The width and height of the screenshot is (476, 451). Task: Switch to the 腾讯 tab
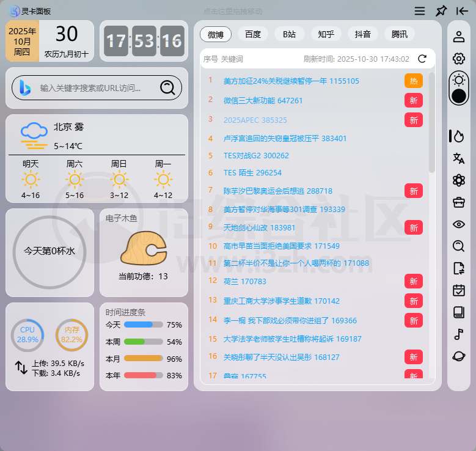400,34
